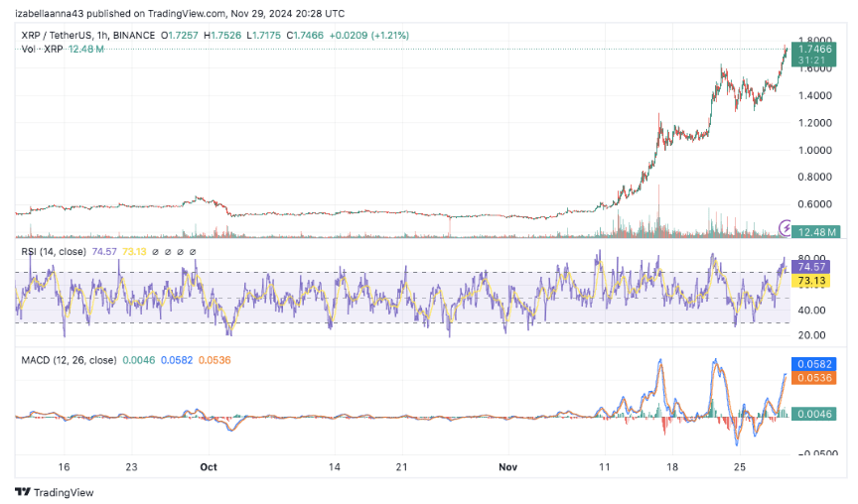
Task: Open the XRP / TetherUS symbol legend
Action: (x=87, y=35)
